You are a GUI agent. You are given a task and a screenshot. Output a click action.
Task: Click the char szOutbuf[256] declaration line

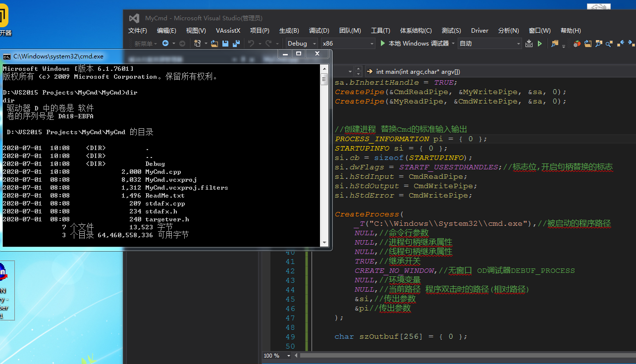[401, 337]
